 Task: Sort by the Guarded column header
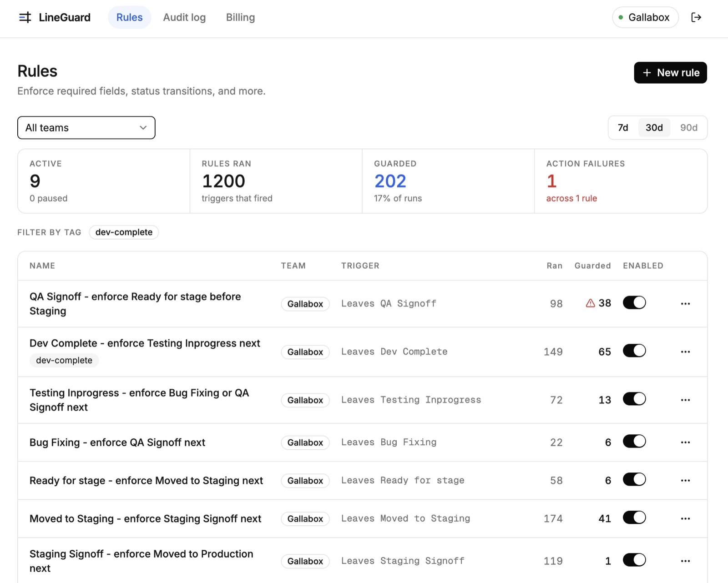(x=592, y=266)
